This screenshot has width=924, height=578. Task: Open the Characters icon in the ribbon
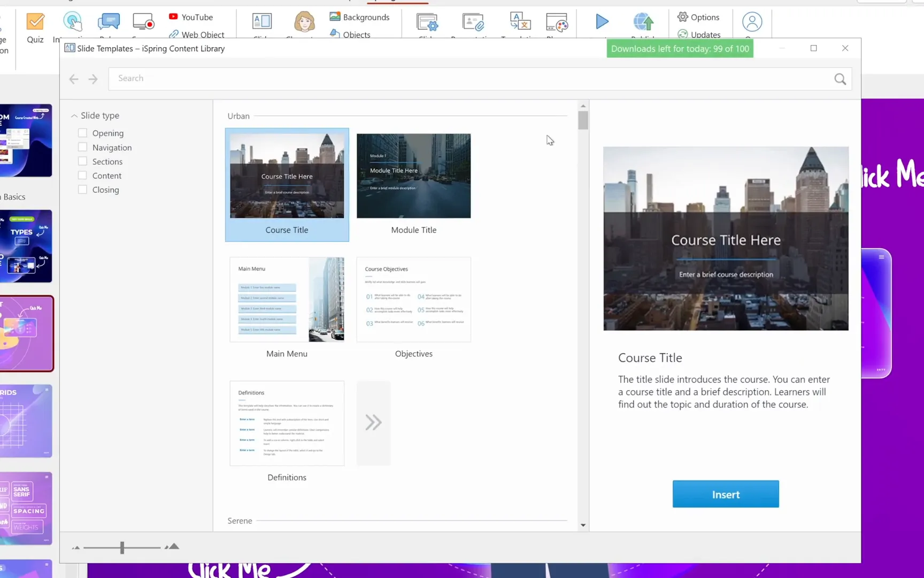pyautogui.click(x=304, y=22)
